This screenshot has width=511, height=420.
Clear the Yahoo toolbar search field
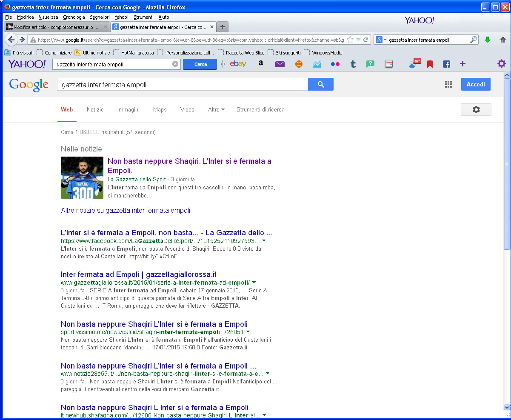point(175,64)
